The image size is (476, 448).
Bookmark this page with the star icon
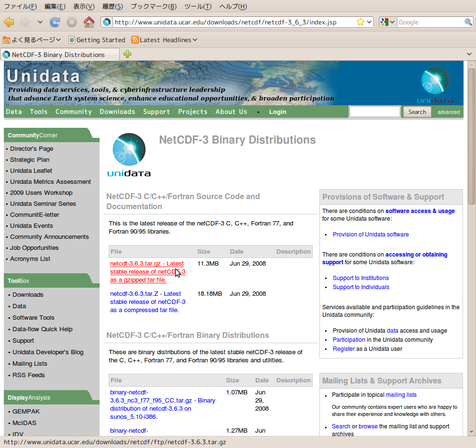click(360, 22)
